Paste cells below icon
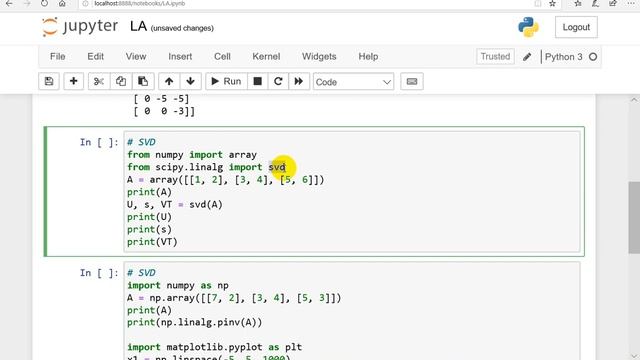640x360 pixels. click(x=143, y=81)
